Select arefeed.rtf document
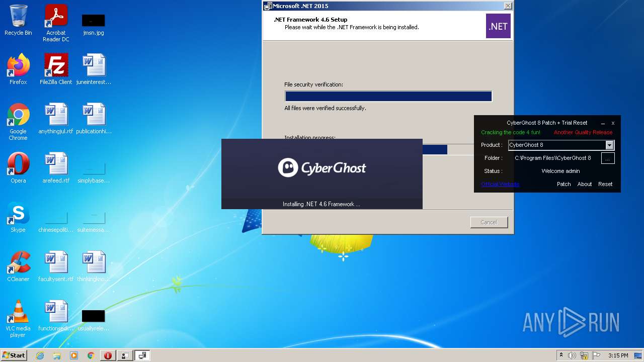 tap(56, 168)
